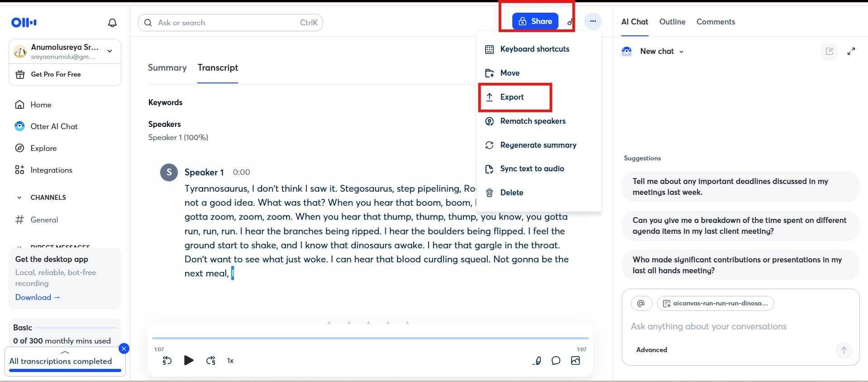
Task: Click the Otter chat bot icon
Action: (x=626, y=51)
